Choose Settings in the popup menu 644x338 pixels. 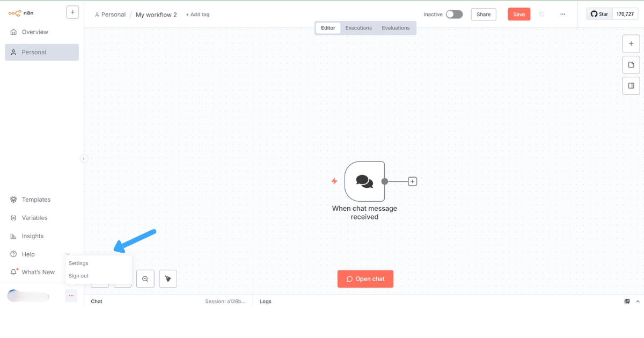(78, 263)
